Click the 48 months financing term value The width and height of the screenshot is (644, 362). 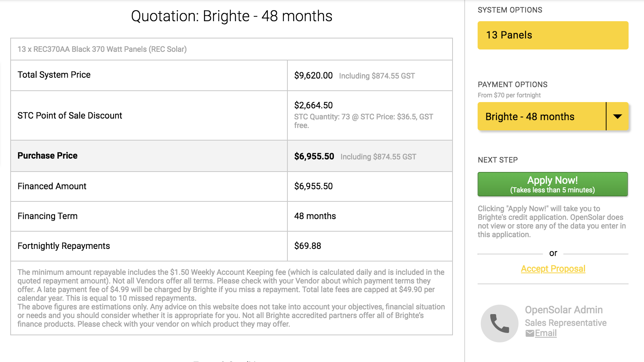tap(315, 216)
